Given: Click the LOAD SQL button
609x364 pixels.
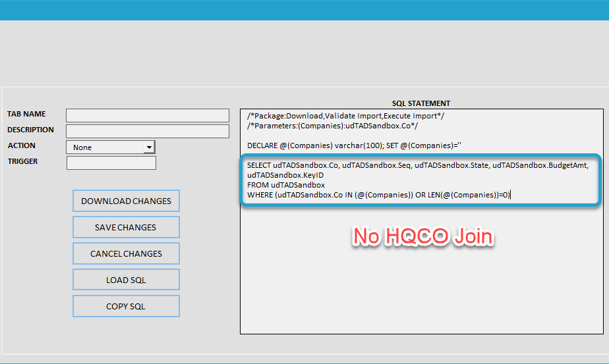Looking at the screenshot, I should 127,280.
